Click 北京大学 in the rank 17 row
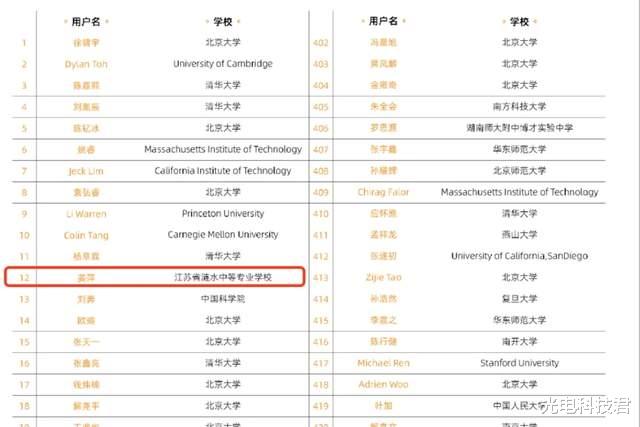The height and width of the screenshot is (427, 640). coord(223,384)
